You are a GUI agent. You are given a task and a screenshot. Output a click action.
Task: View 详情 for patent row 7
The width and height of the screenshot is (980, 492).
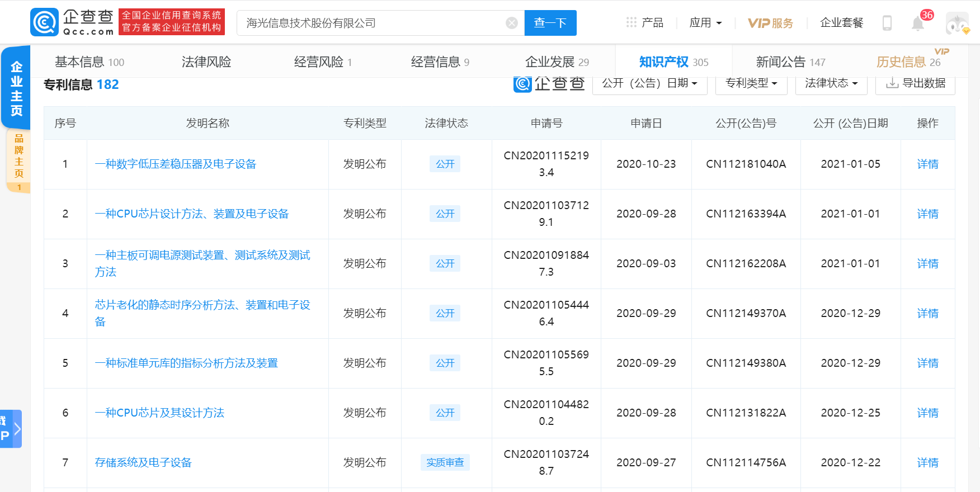[927, 462]
